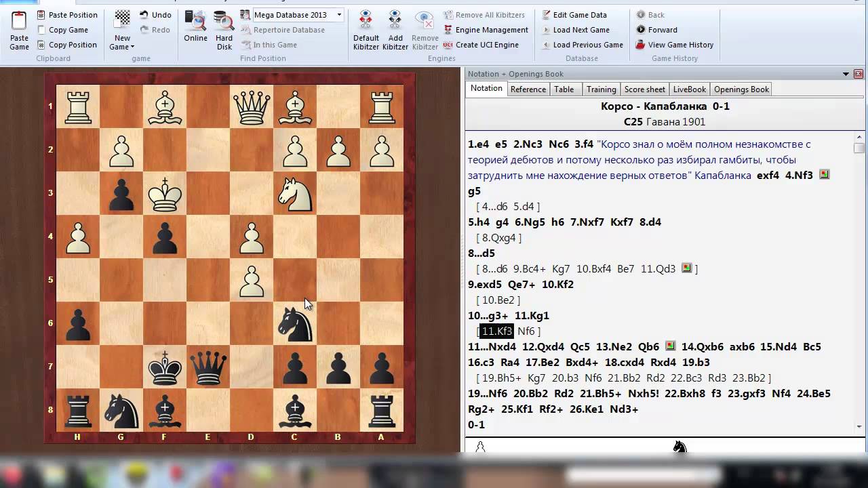Screen dimensions: 868x488
Task: Open the Notation panel options arrow
Action: pyautogui.click(x=846, y=74)
